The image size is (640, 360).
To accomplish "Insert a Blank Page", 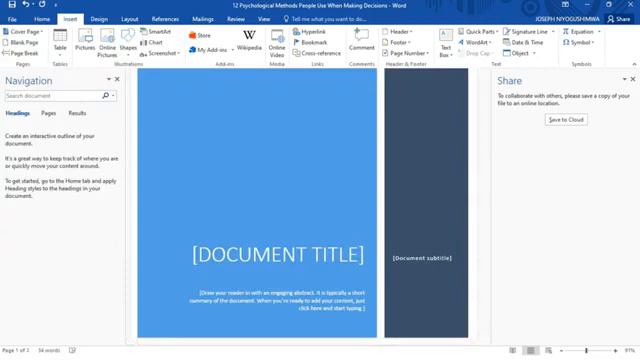I will (x=20, y=42).
